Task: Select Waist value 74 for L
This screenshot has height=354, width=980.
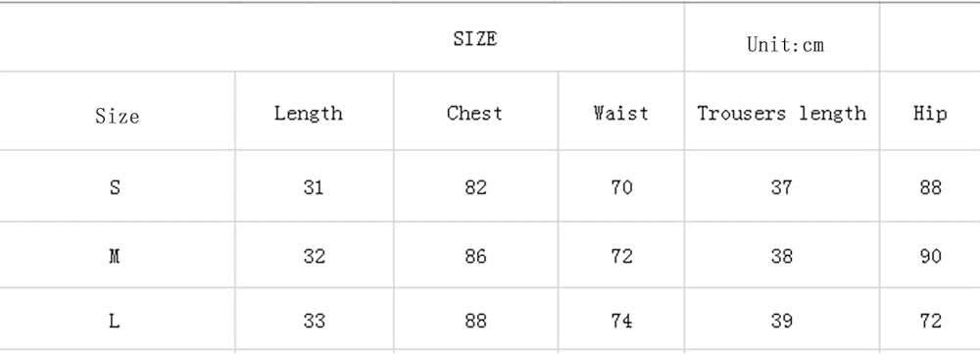Action: coord(621,321)
